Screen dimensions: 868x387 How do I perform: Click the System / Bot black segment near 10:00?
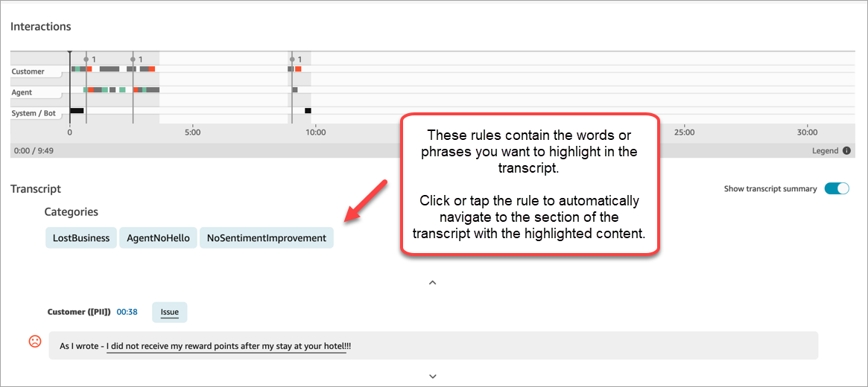click(x=308, y=111)
